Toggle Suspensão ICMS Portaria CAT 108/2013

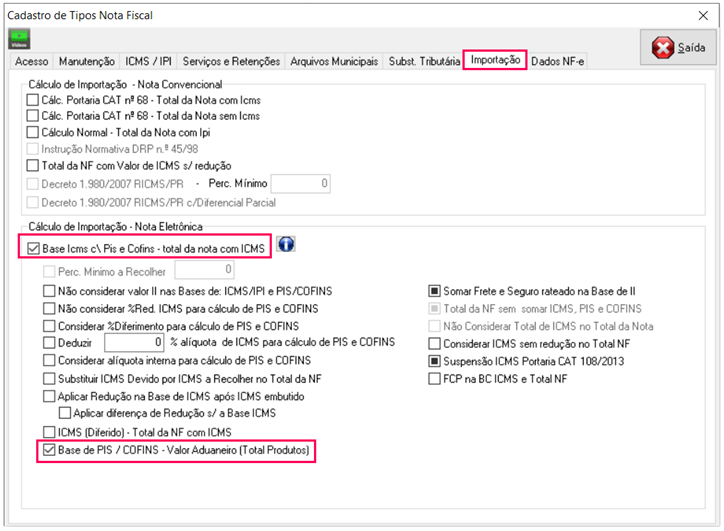pyautogui.click(x=434, y=361)
